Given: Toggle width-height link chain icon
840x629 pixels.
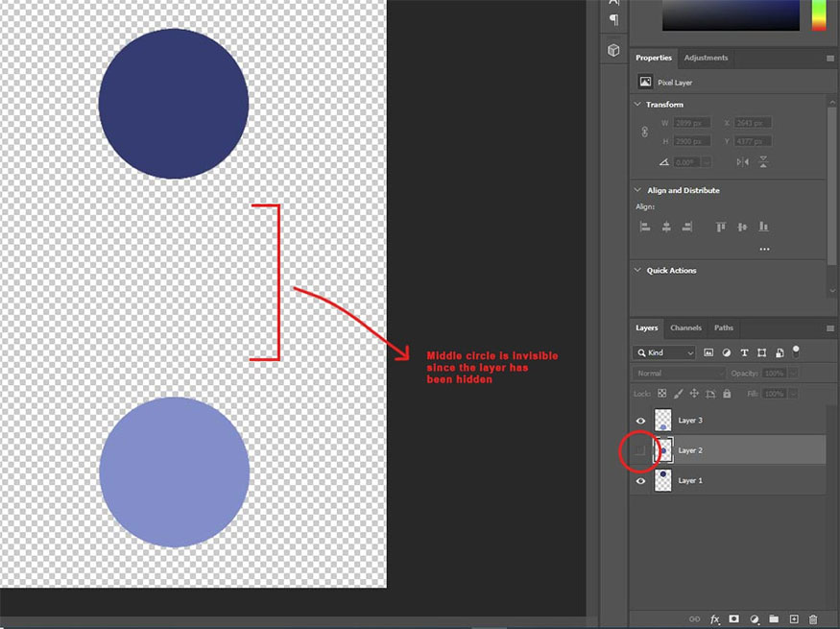Looking at the screenshot, I should pyautogui.click(x=644, y=132).
